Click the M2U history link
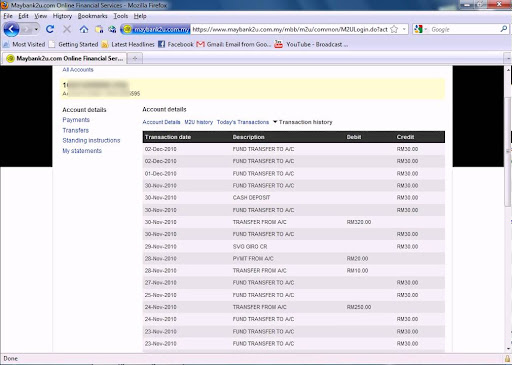The width and height of the screenshot is (512, 365). (x=199, y=122)
